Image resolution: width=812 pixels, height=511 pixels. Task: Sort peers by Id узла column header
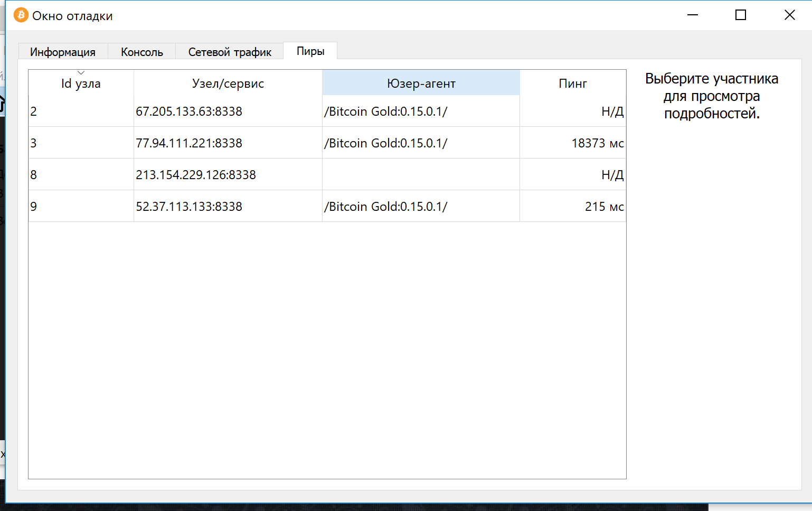[81, 83]
